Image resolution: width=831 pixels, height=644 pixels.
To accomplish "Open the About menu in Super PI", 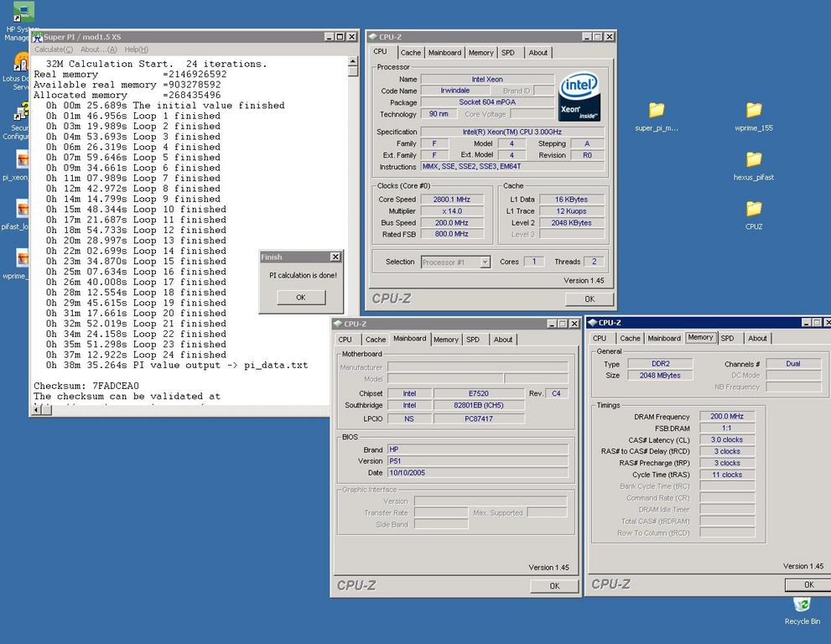I will coord(99,49).
